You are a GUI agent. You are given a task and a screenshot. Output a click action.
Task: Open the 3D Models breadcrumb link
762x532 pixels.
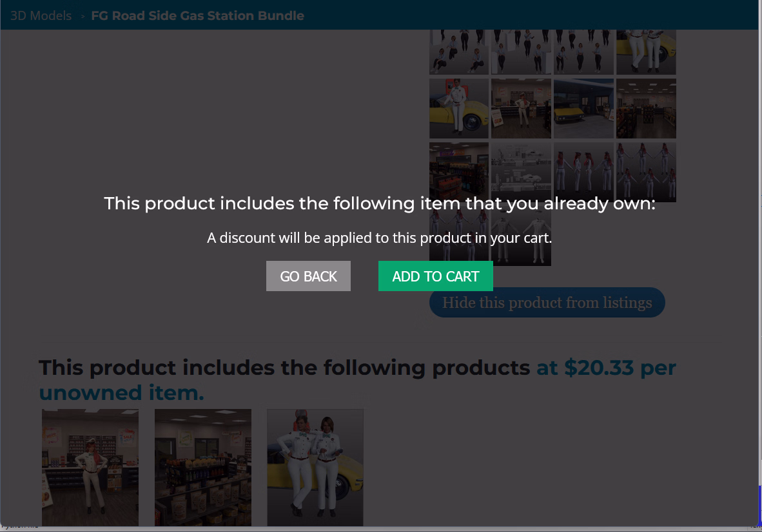(41, 15)
